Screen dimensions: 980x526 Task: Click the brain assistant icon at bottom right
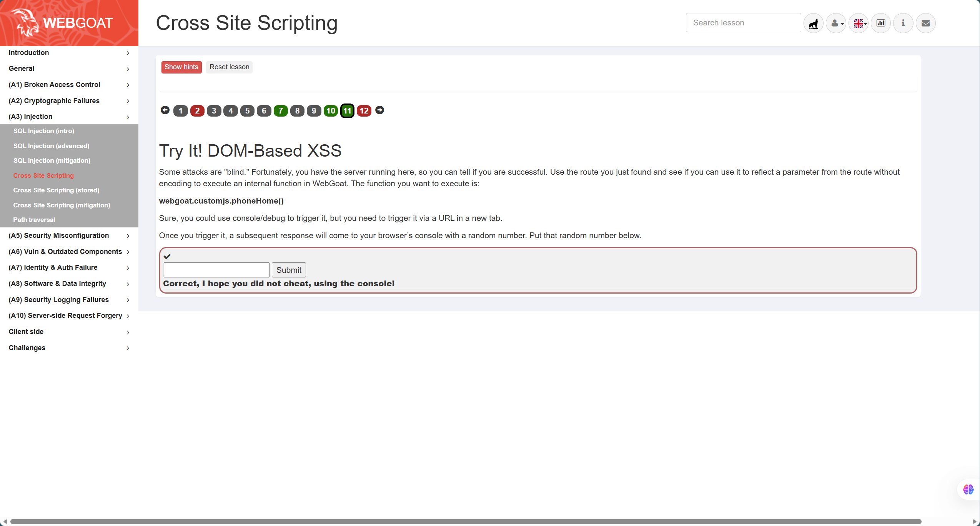968,489
